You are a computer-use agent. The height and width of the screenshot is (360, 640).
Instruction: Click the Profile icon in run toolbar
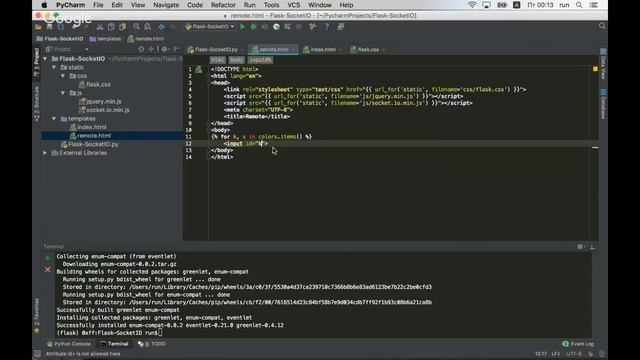276,27
